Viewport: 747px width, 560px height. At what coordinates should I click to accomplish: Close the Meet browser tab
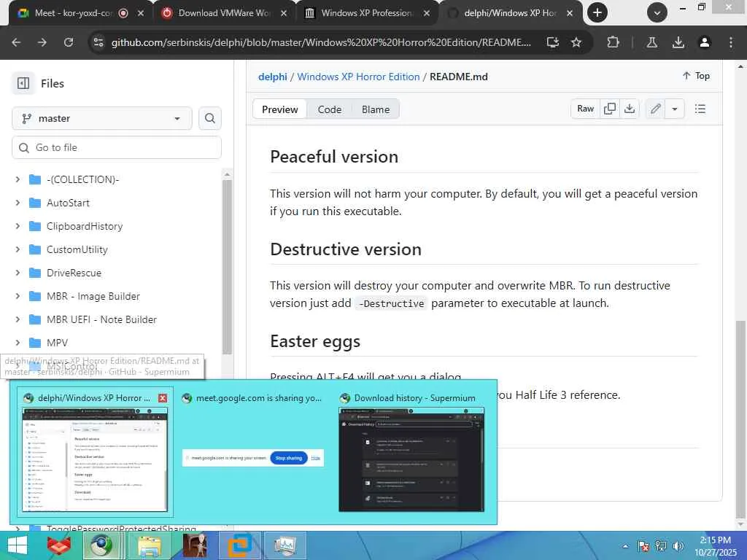click(141, 13)
